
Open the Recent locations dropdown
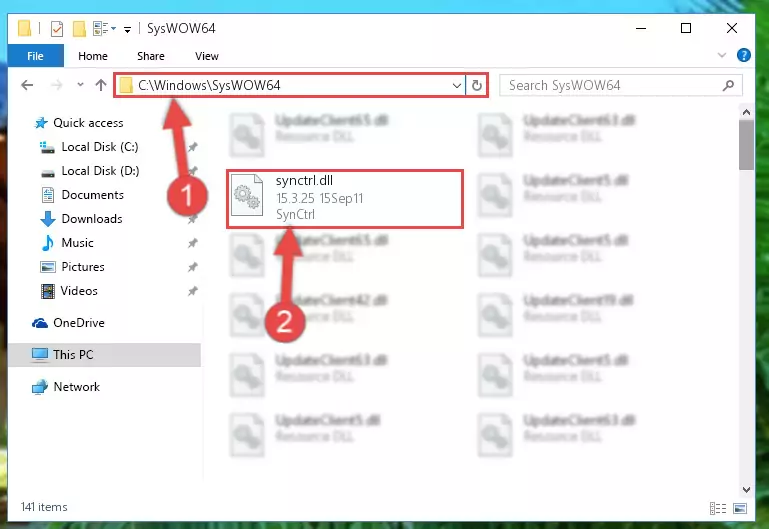click(80, 85)
